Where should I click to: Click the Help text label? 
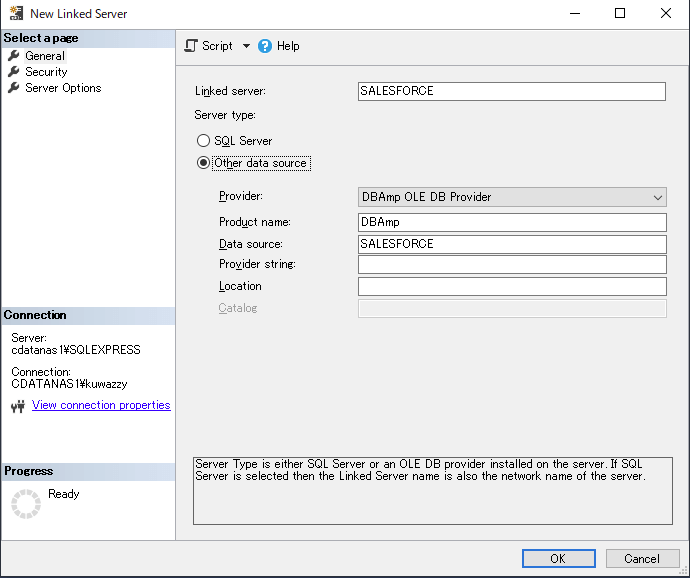tap(288, 46)
